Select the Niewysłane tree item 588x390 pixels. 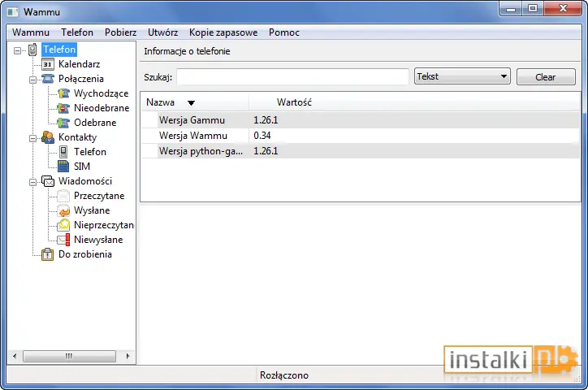(x=98, y=240)
